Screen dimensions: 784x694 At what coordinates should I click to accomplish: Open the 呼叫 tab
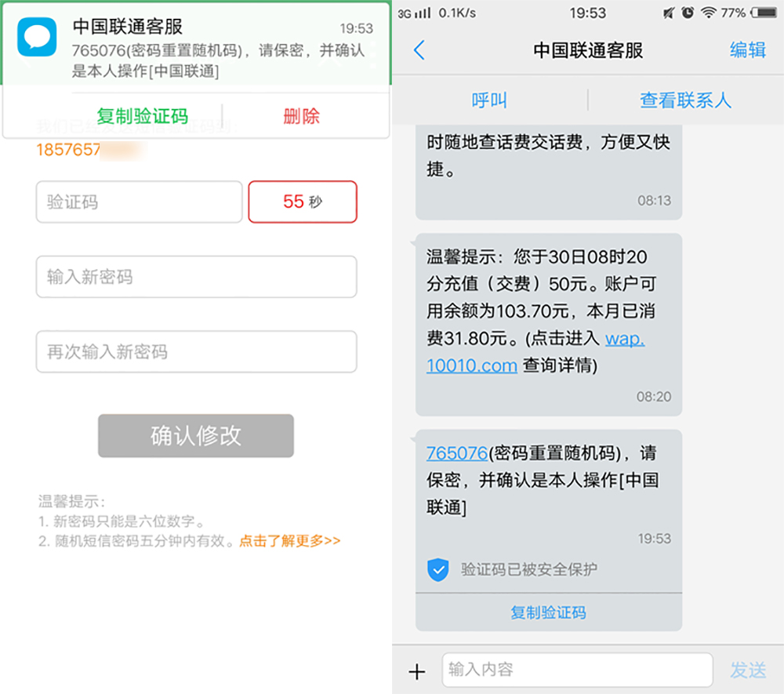pos(489,100)
